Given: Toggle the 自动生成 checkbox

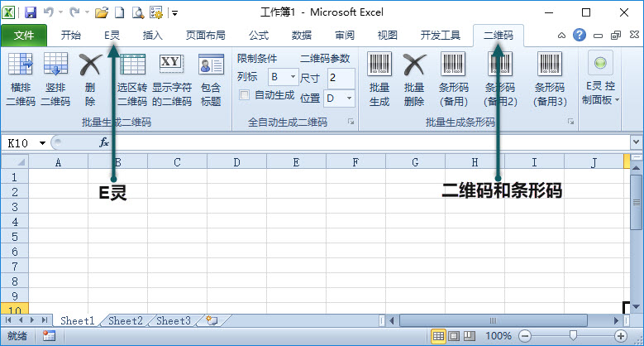Looking at the screenshot, I should [244, 95].
